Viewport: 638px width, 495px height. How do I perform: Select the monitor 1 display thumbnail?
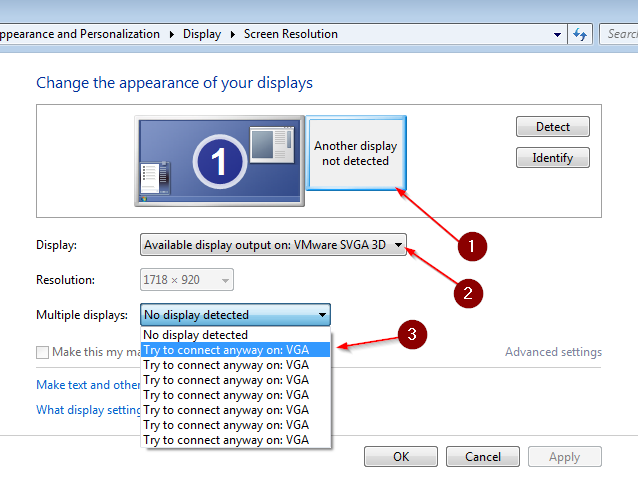[x=220, y=161]
